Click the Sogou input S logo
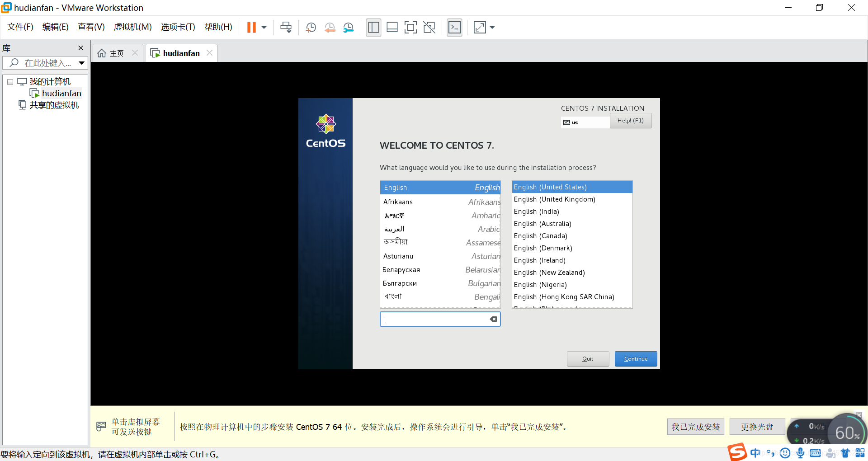Screen dimensions: 868x461 pyautogui.click(x=737, y=452)
